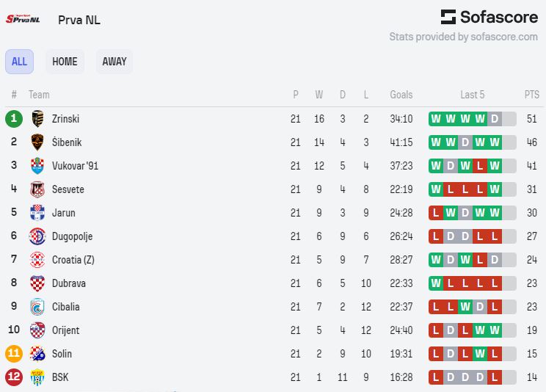Click the Dugopolje team badge

coord(37,236)
